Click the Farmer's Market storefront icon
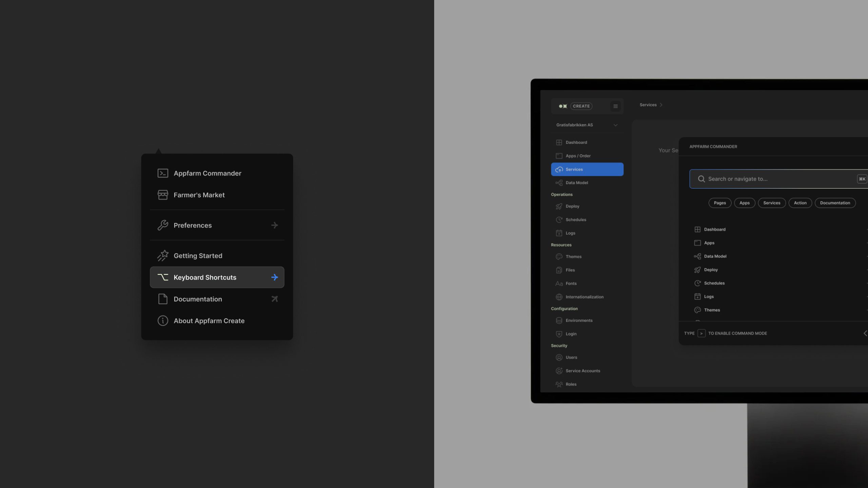This screenshot has height=488, width=868. pos(163,195)
